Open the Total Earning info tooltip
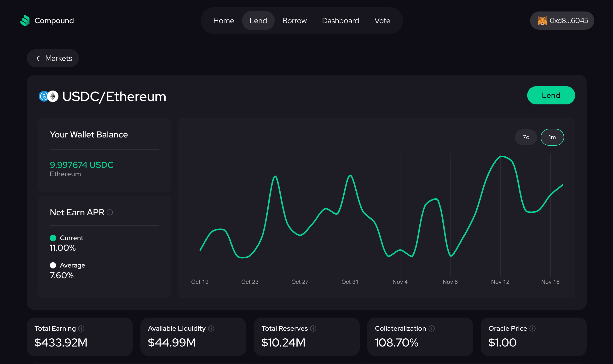 (x=81, y=328)
